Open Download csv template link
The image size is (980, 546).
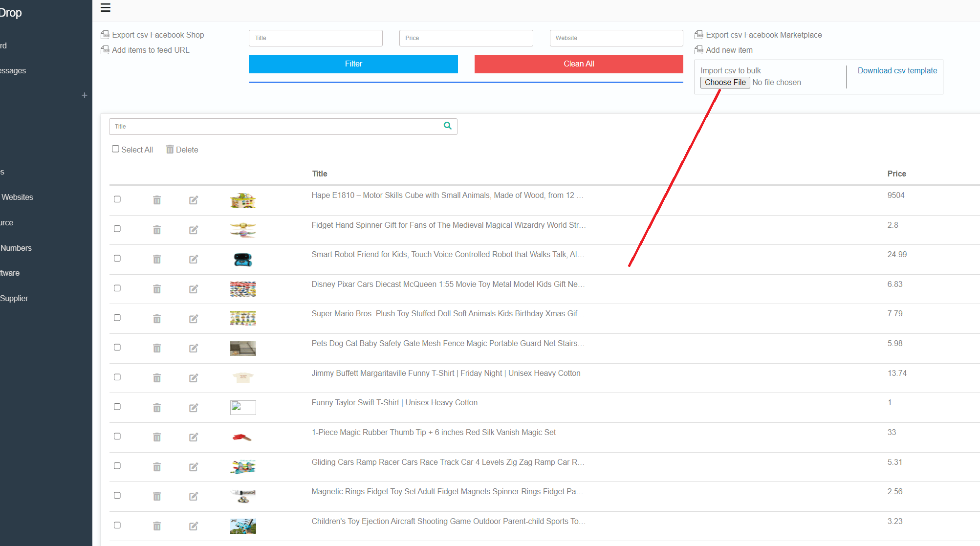[x=897, y=70]
